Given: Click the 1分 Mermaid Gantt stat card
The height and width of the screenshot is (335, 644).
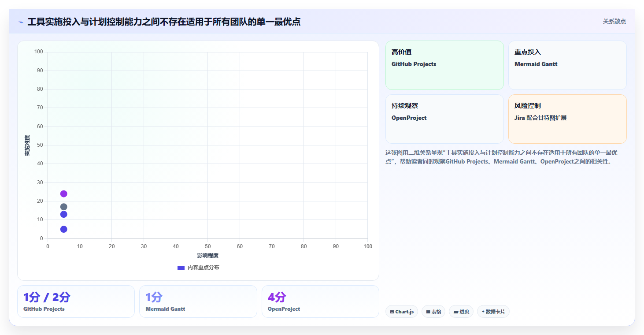Looking at the screenshot, I should (x=198, y=301).
